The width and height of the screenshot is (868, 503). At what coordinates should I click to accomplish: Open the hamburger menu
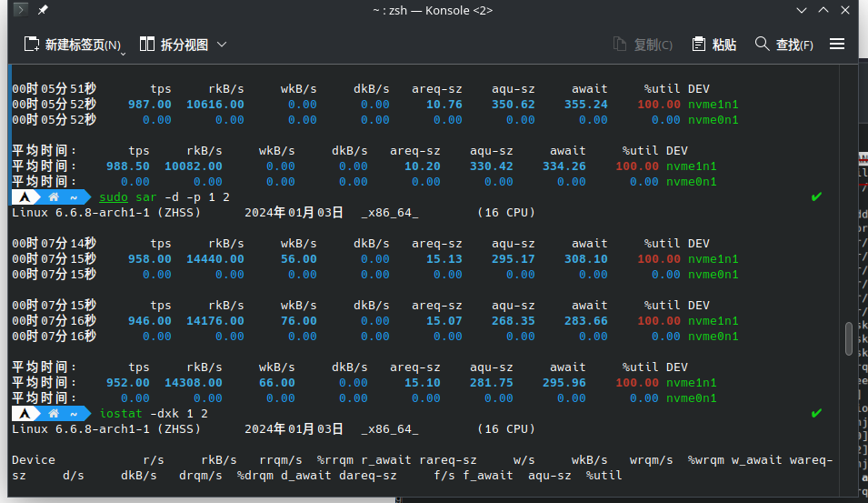pos(837,44)
